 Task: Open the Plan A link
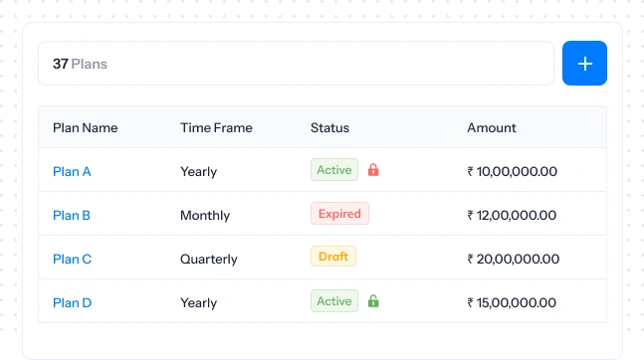tap(72, 172)
